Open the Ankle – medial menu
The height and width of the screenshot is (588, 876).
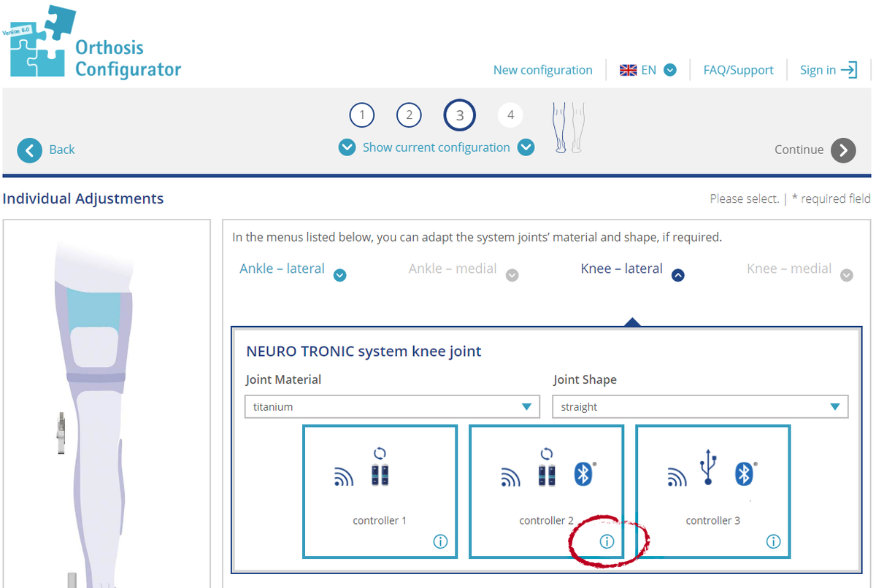click(x=453, y=268)
